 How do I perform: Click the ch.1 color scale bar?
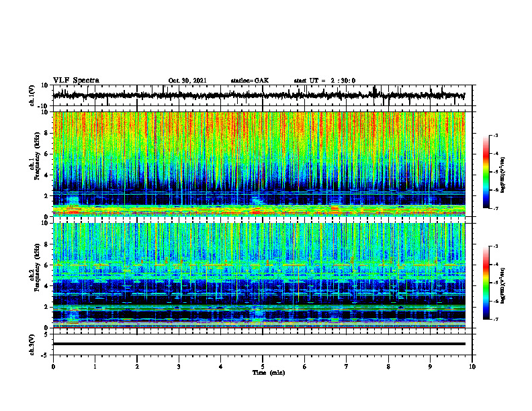486,172
